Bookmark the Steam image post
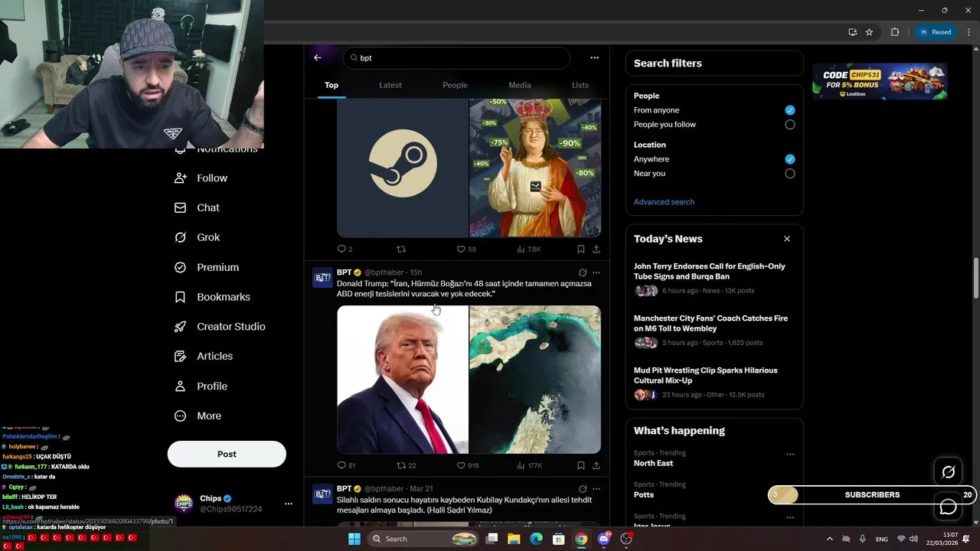The width and height of the screenshot is (980, 551). [x=580, y=249]
